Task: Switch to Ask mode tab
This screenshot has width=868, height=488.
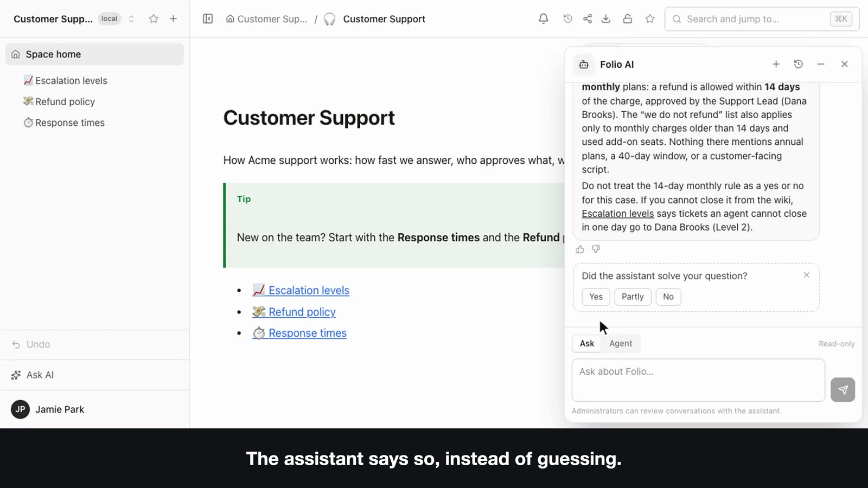Action: tap(587, 343)
